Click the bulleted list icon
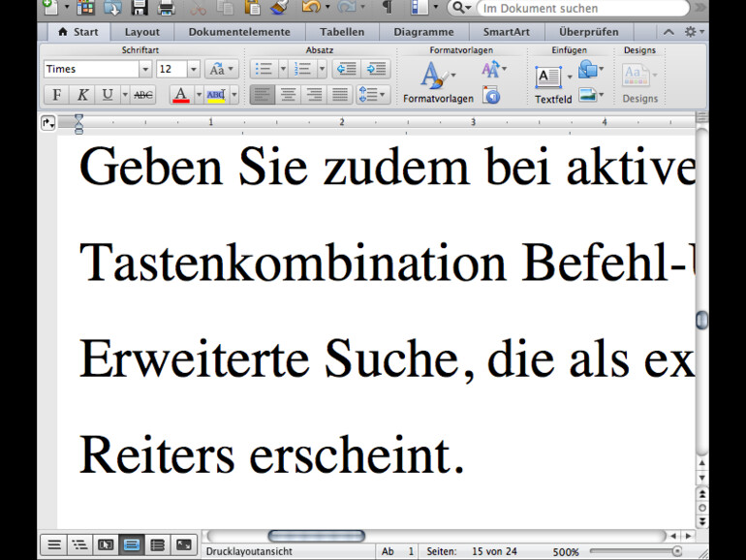The image size is (746, 560). [264, 70]
